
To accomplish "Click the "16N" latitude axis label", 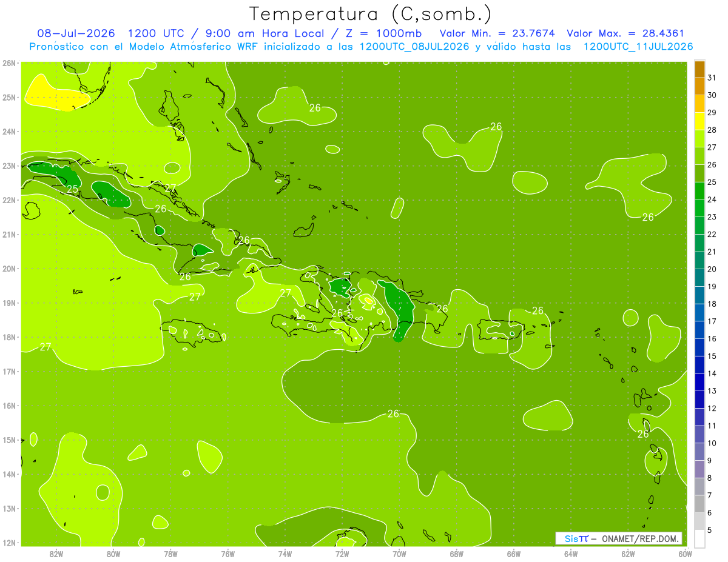I will point(8,406).
